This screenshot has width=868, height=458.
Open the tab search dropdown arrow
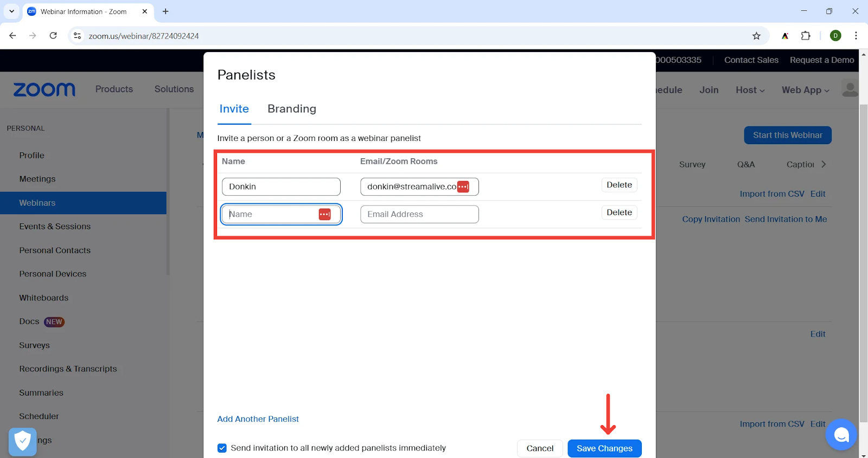(11, 11)
